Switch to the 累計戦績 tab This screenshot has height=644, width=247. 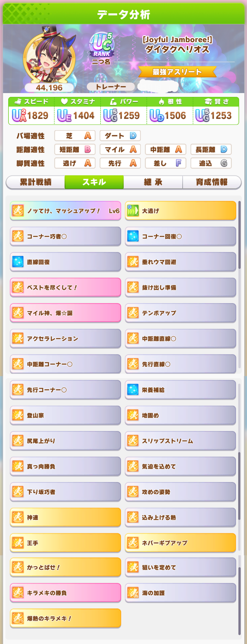coord(36,182)
